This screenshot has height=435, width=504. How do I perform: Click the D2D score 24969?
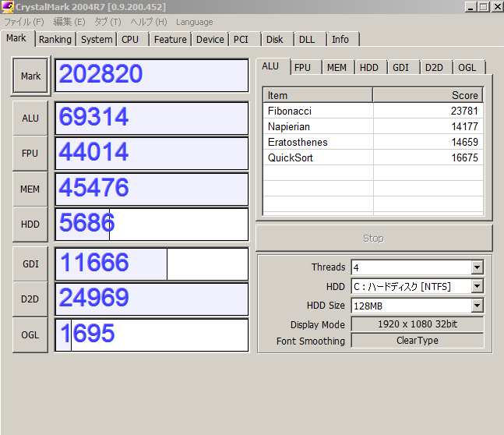(x=152, y=299)
